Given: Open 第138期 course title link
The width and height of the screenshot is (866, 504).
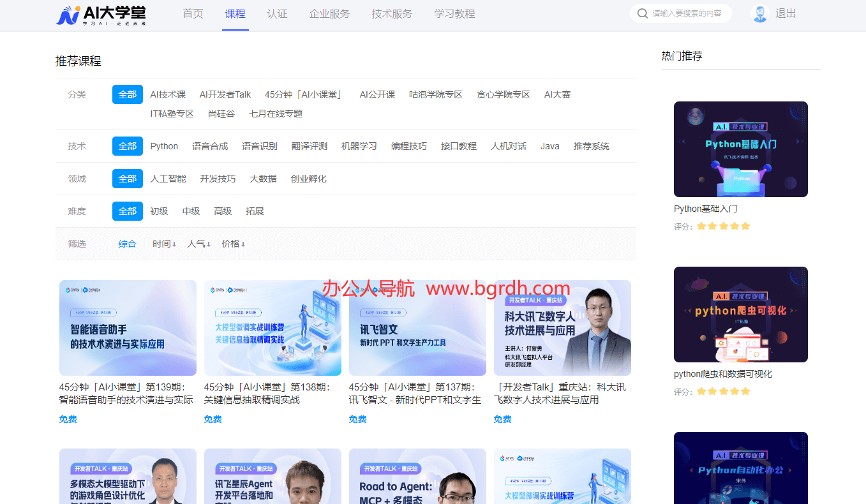Looking at the screenshot, I should [x=267, y=394].
